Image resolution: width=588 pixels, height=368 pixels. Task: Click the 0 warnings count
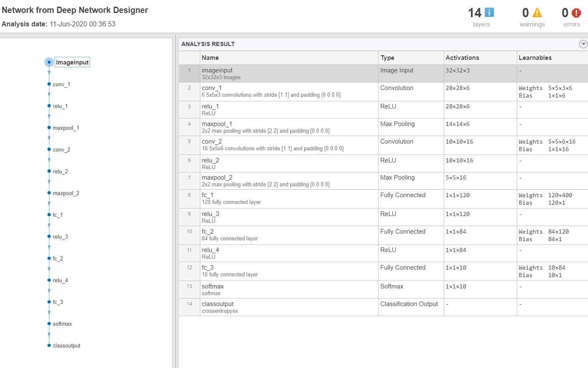click(526, 13)
